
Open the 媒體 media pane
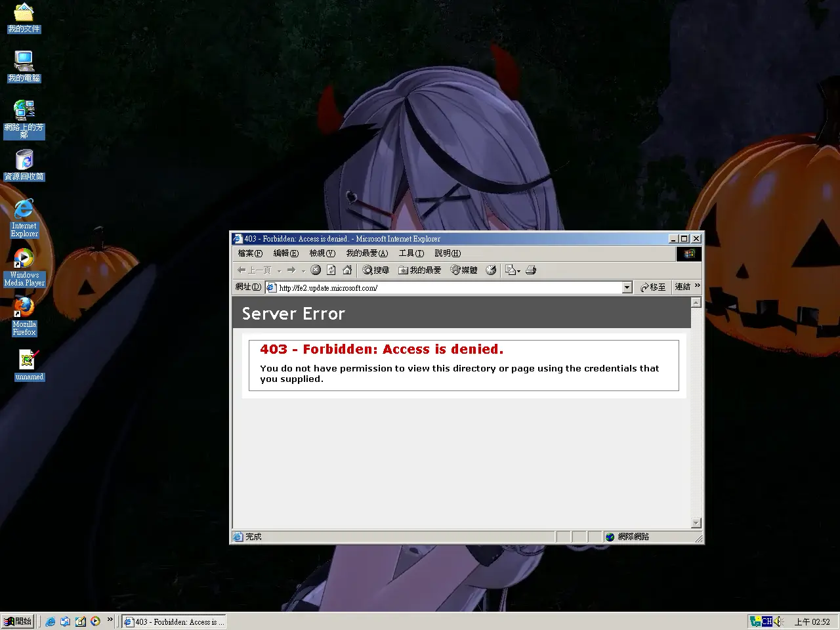(464, 270)
